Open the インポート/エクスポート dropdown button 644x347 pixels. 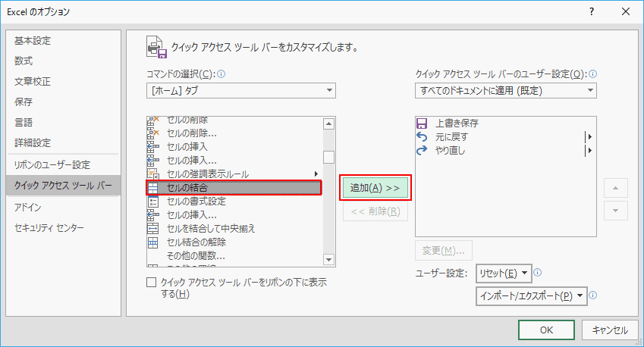(532, 295)
